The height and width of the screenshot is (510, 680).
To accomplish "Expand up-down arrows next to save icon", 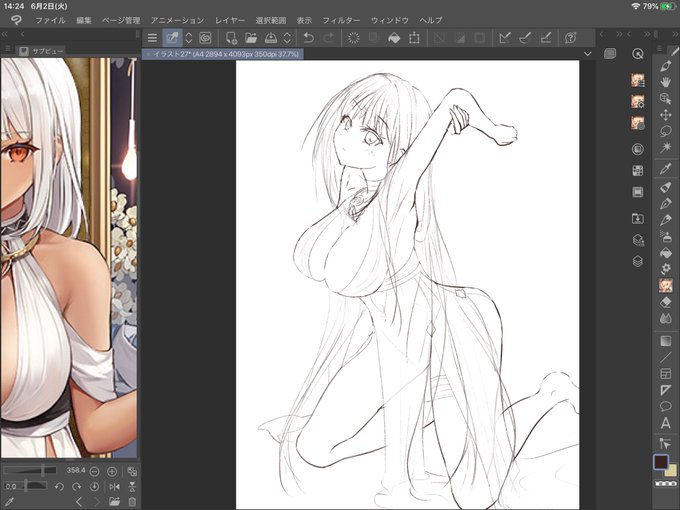I will 287,38.
